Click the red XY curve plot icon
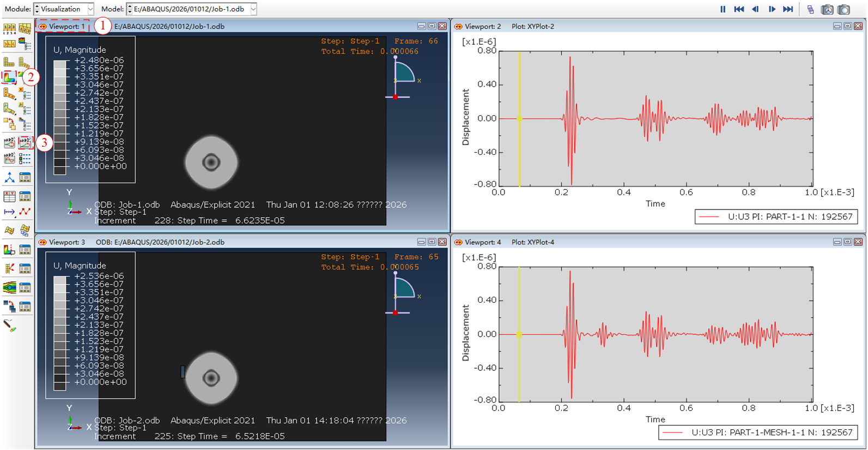 coord(25,212)
